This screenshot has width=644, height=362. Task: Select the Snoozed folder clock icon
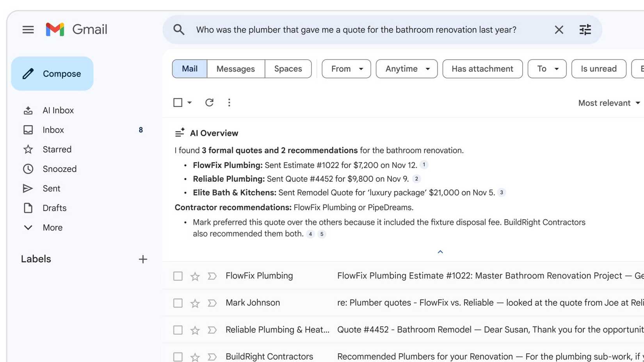point(28,169)
